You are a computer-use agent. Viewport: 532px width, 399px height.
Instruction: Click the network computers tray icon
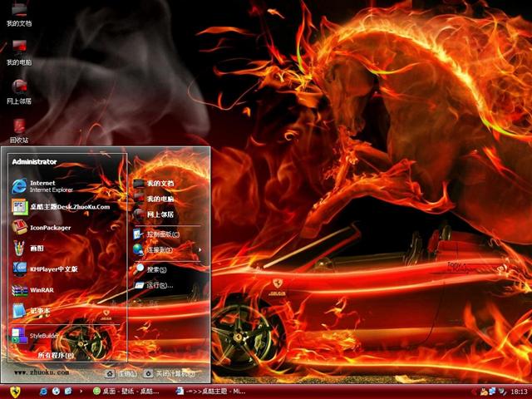click(492, 392)
